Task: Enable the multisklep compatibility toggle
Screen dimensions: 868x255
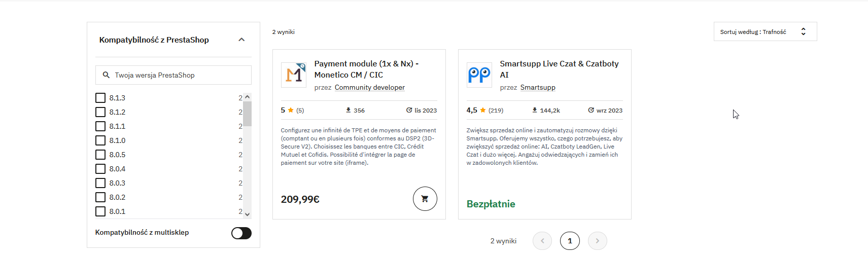Action: click(241, 233)
